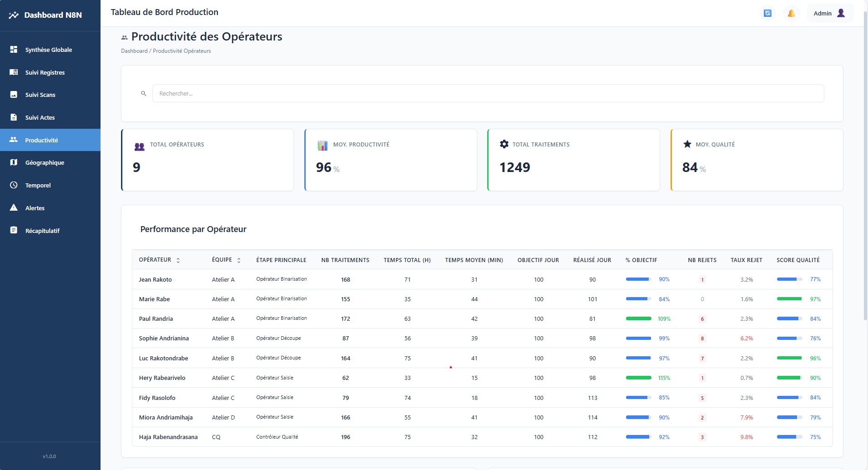Open the Temporel clock view
This screenshot has width=868, height=470.
[38, 185]
